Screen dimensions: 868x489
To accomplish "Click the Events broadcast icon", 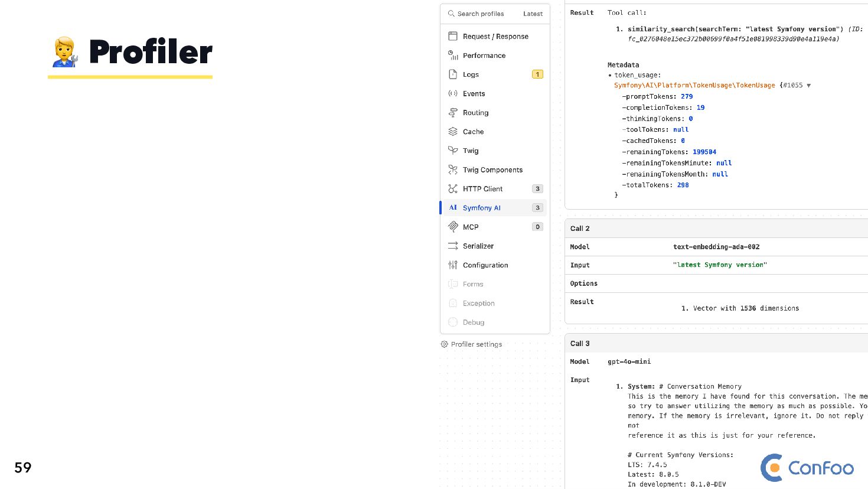I will click(x=453, y=93).
